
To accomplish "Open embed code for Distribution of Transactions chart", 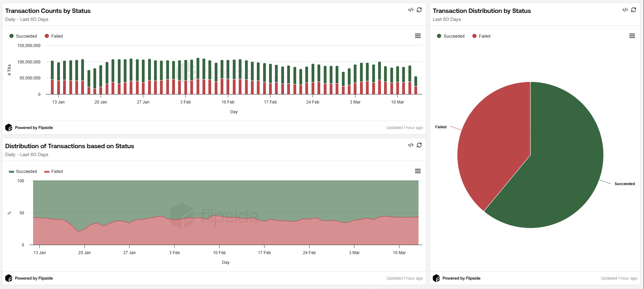I will [411, 145].
